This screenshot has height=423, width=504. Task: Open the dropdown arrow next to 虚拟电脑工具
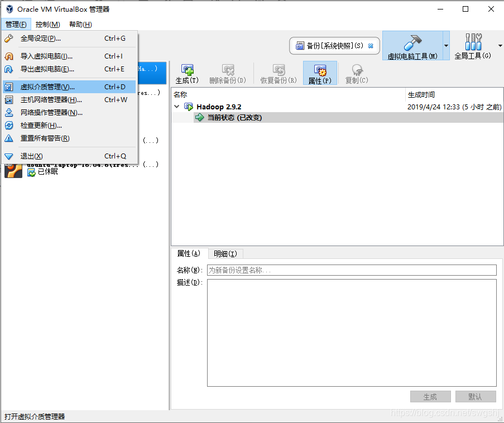coord(446,46)
